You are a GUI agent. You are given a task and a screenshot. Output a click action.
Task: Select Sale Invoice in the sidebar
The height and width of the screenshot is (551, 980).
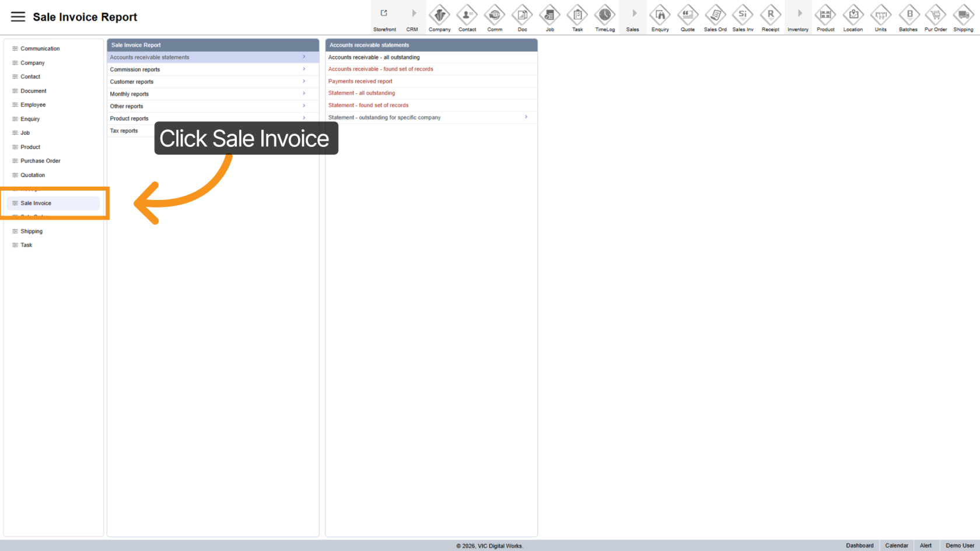(36, 203)
